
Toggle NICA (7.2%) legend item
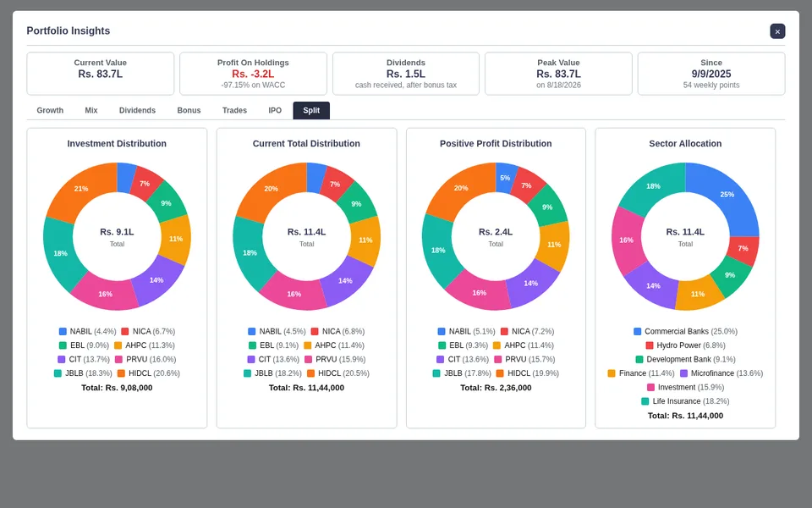527,331
